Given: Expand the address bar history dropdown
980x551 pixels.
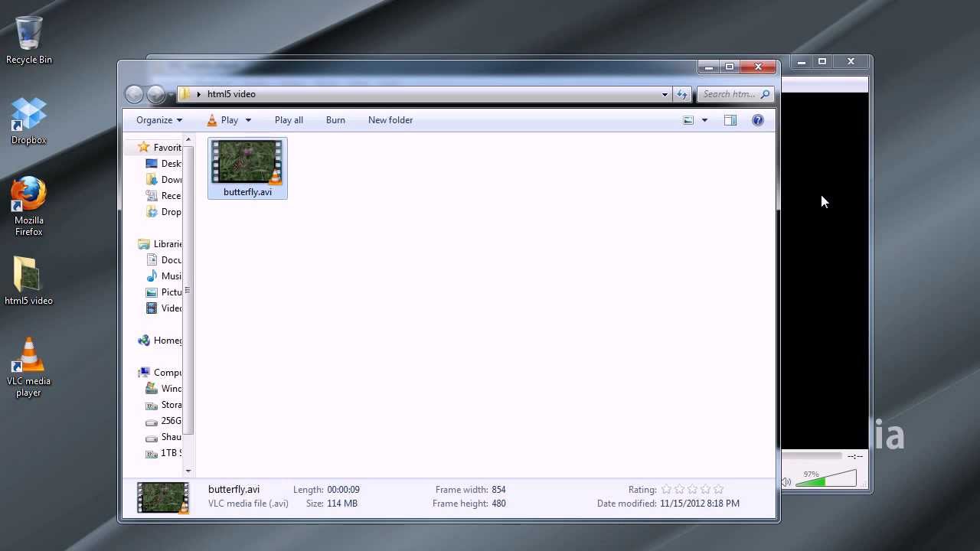Looking at the screenshot, I should pyautogui.click(x=665, y=94).
